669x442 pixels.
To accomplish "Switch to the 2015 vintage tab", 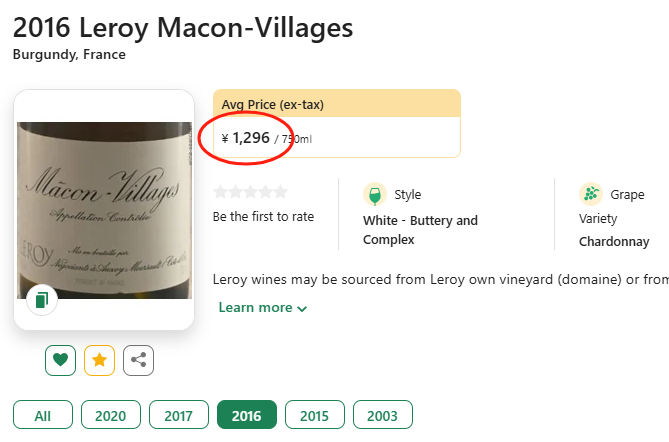I will coord(314,415).
